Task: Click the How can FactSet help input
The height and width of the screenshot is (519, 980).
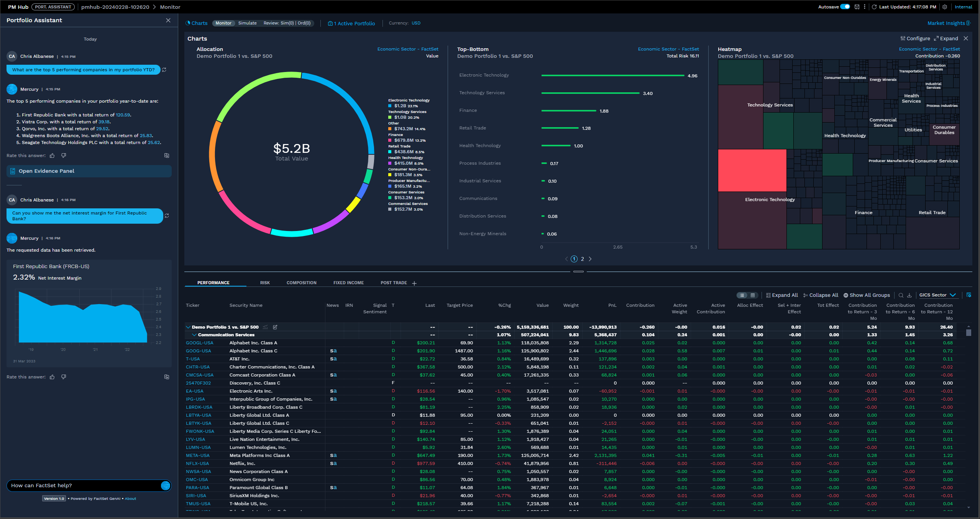Action: click(x=84, y=485)
